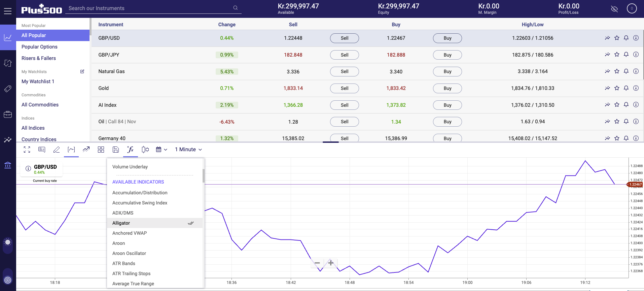Click Sell for GBP/USD
This screenshot has width=644, height=291.
345,38
